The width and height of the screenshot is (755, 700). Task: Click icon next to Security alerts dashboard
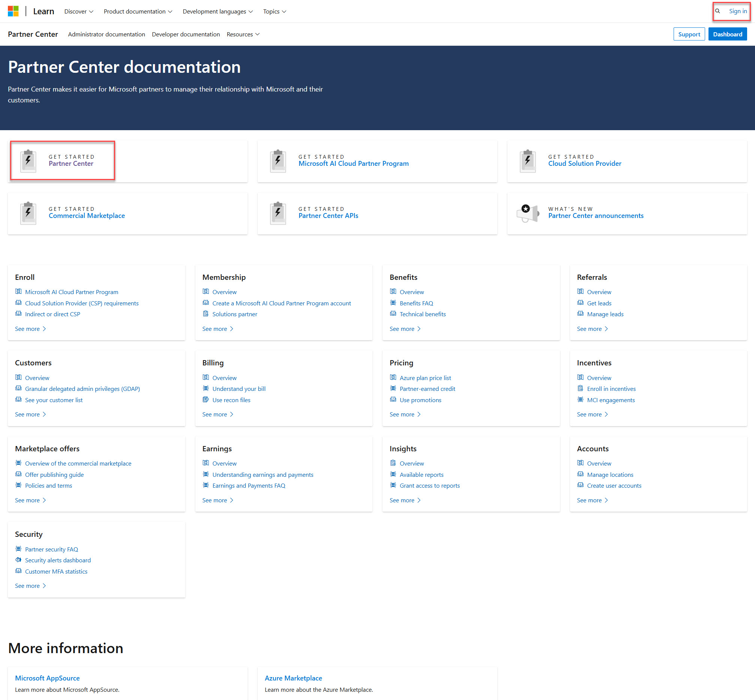[18, 560]
